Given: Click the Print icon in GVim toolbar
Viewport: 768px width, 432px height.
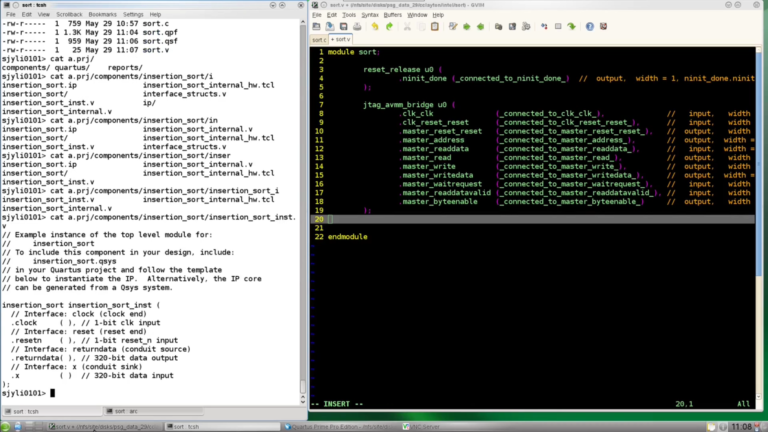Looking at the screenshot, I should pos(357,26).
